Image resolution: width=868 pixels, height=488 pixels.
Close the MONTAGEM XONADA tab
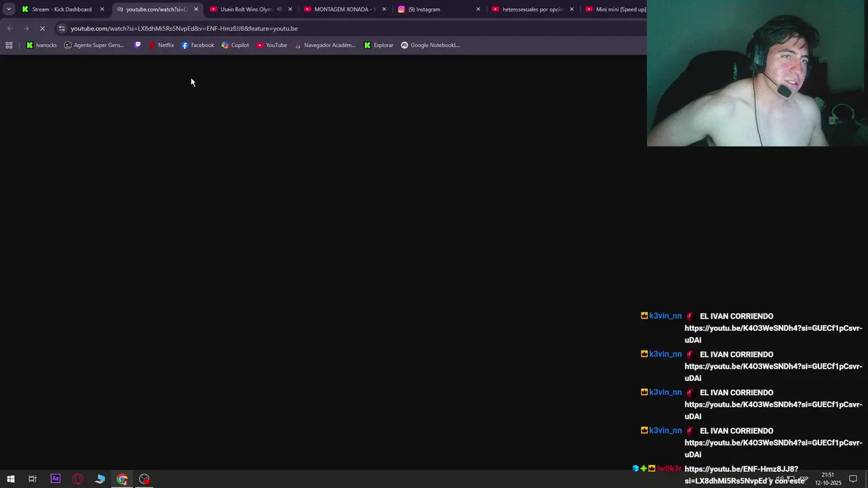pos(384,9)
